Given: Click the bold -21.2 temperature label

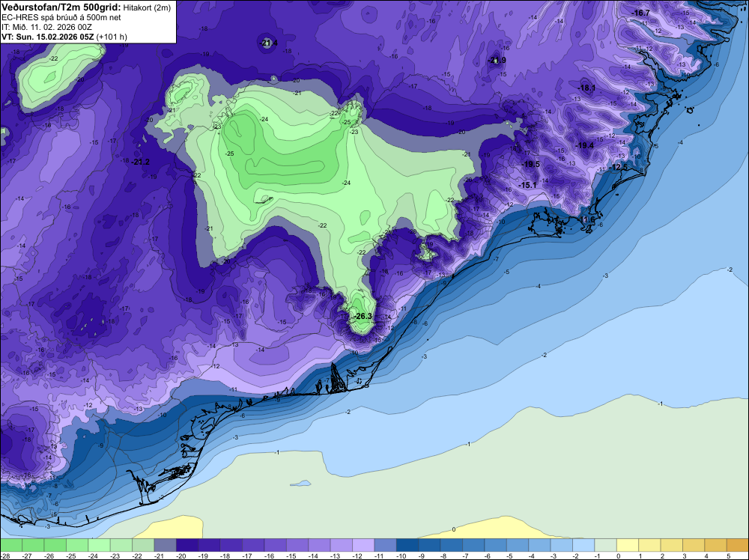Looking at the screenshot, I should point(141,162).
